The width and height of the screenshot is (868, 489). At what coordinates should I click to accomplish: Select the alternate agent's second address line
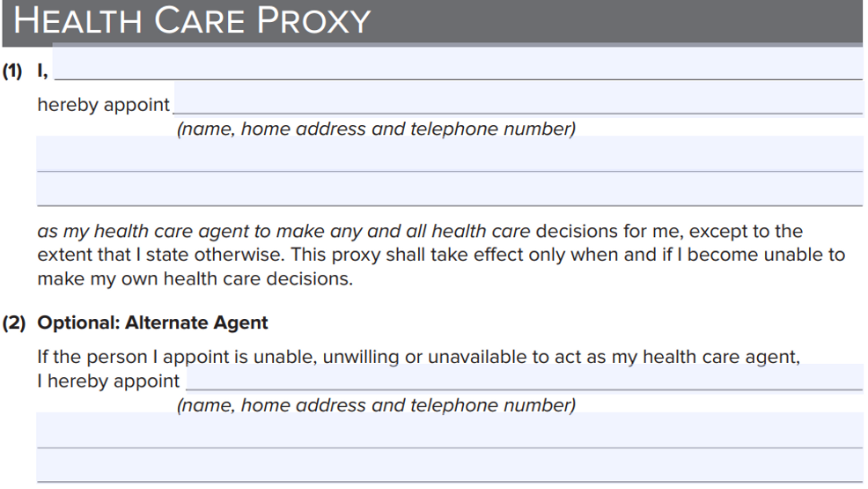click(449, 431)
